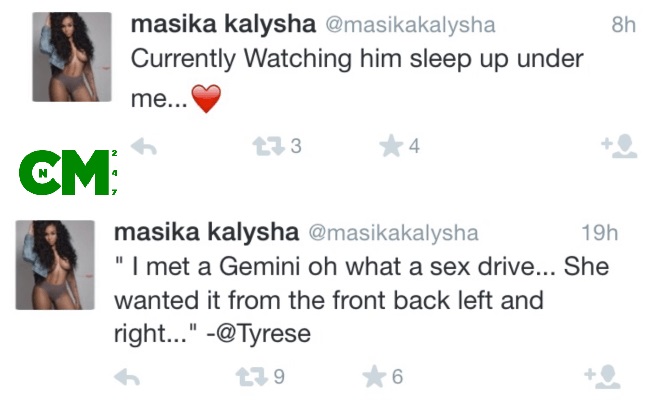
Task: Click the 19h timestamp
Action: point(598,234)
